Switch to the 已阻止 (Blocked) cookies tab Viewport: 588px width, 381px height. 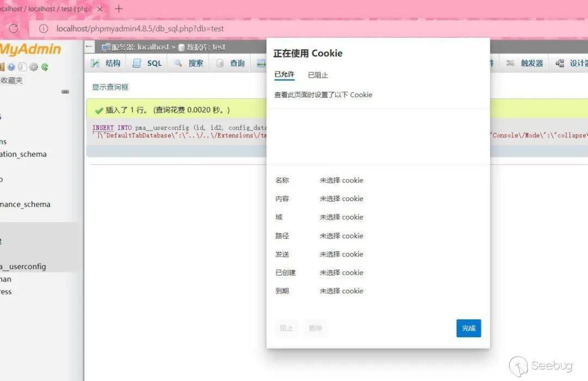(318, 75)
